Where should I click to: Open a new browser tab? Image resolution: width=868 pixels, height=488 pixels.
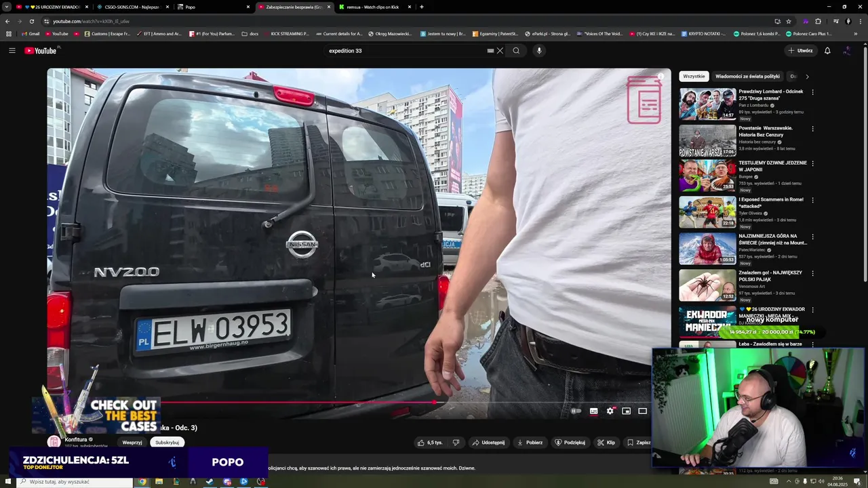click(x=422, y=7)
